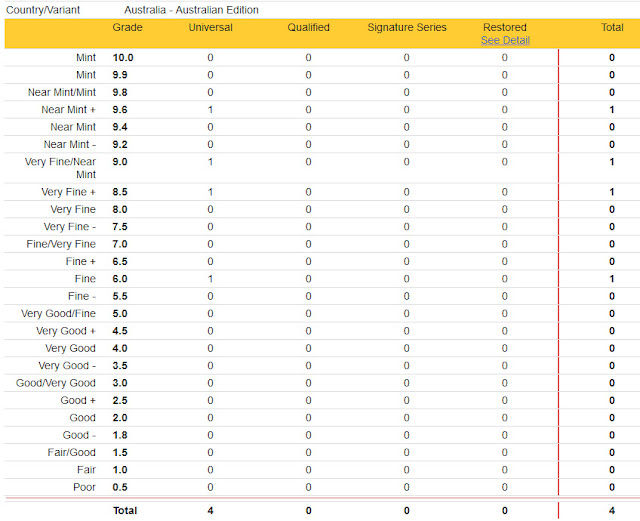Select the 3.0 grade value

click(120, 383)
